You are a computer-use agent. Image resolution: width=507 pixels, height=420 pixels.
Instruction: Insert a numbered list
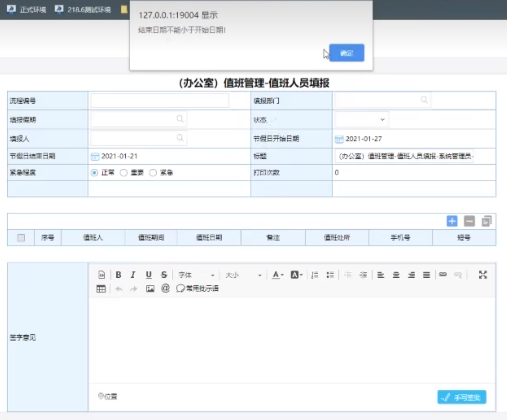(315, 275)
